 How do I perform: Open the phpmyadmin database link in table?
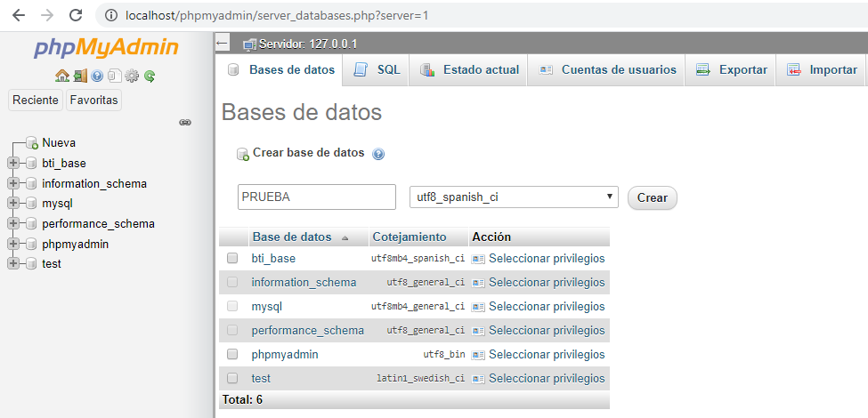click(285, 355)
